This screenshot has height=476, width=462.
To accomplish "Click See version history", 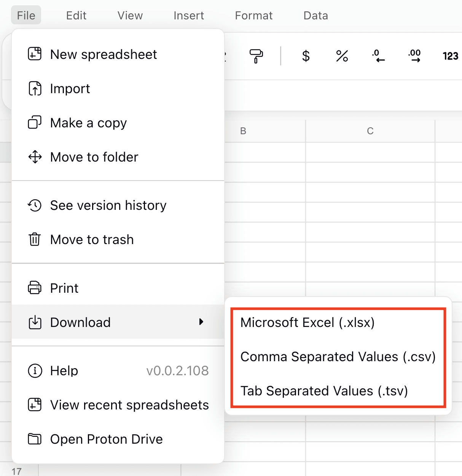I will pyautogui.click(x=108, y=205).
